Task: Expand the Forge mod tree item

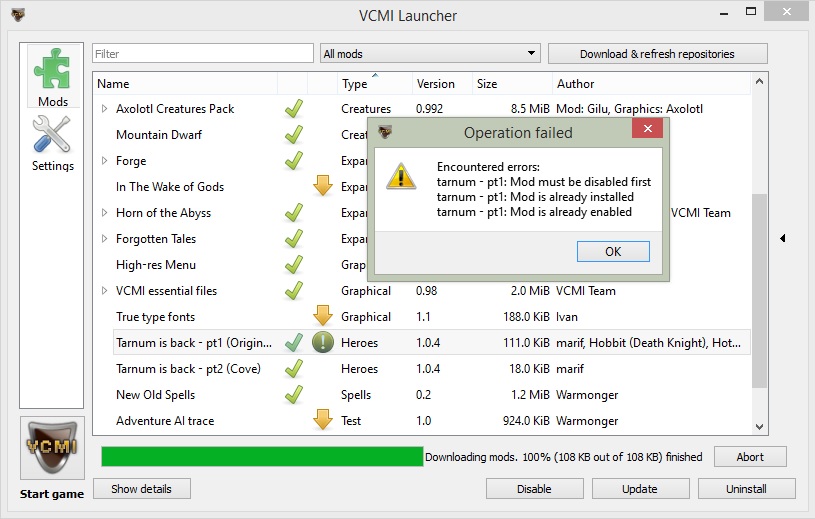Action: (105, 161)
